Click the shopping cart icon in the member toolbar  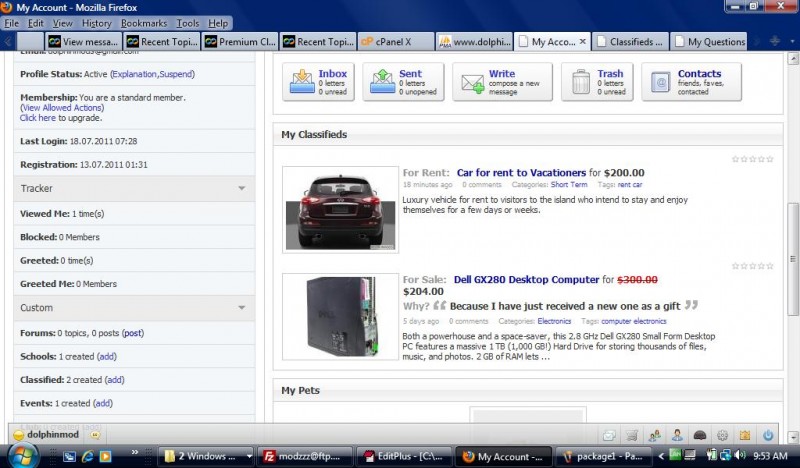632,435
